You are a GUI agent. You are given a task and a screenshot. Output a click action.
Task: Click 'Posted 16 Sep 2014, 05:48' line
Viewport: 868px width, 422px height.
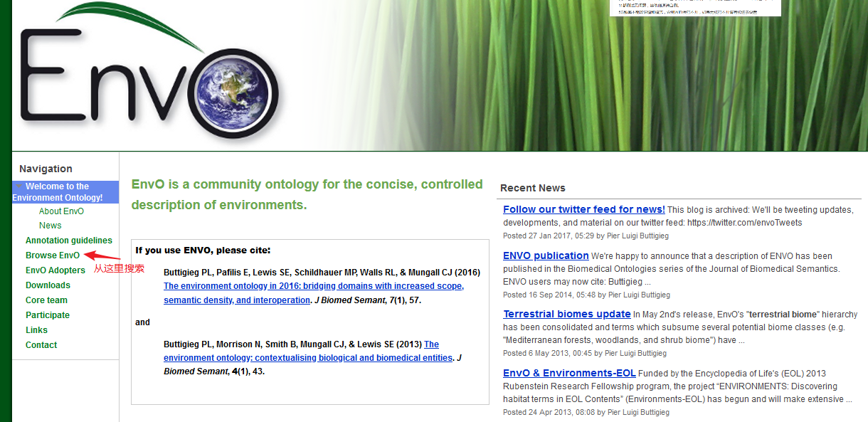click(586, 295)
